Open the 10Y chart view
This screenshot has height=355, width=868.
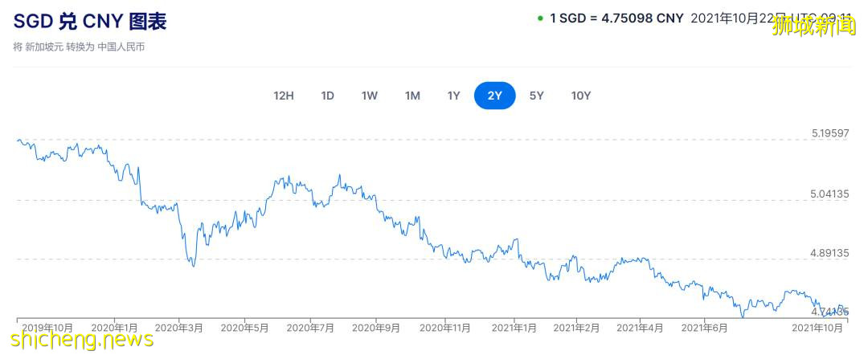[x=580, y=96]
